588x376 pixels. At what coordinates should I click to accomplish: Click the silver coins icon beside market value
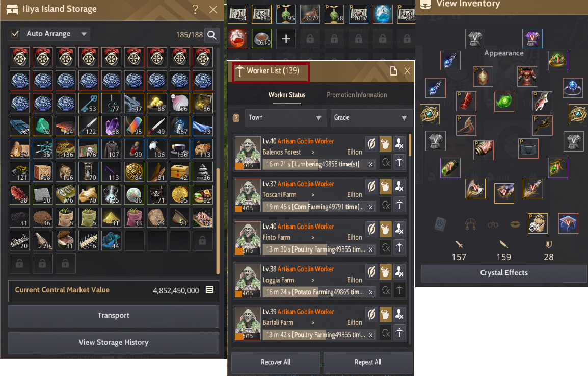pyautogui.click(x=209, y=290)
